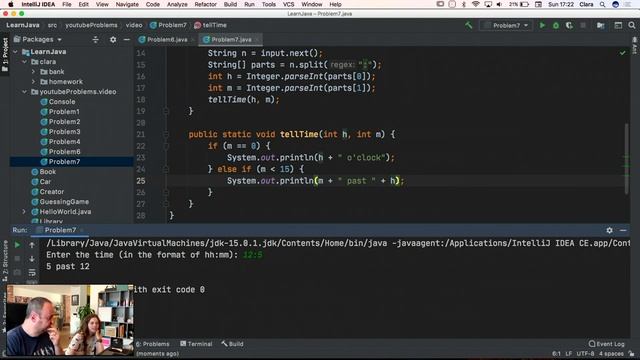Collapse all in Packages panel
The image size is (640, 360).
pyautogui.click(x=96, y=40)
